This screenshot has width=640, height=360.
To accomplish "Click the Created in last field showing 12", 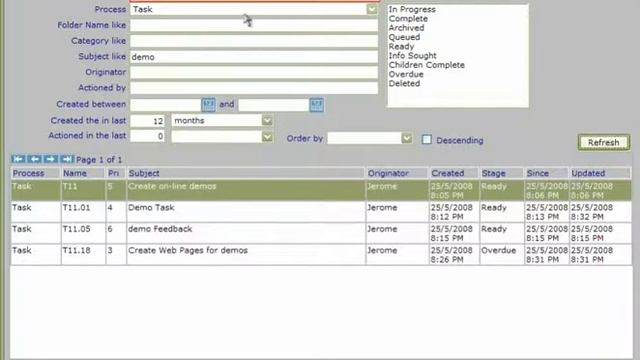I will click(148, 121).
